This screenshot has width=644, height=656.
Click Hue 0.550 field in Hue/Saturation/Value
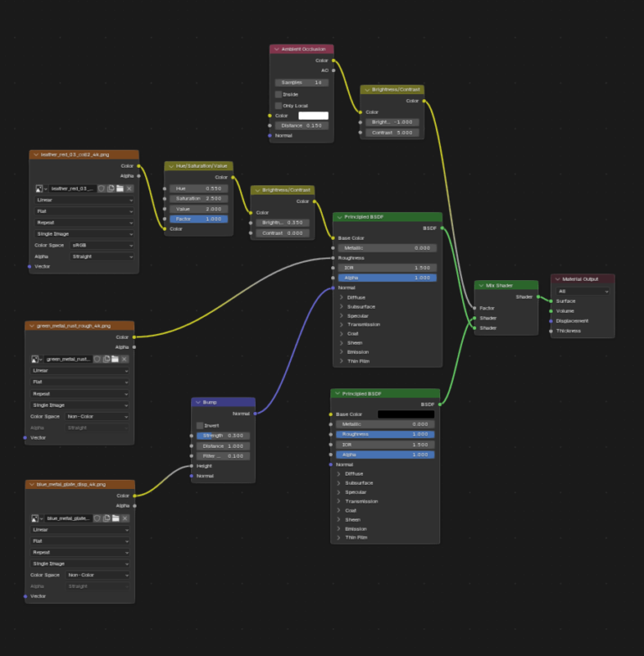click(199, 189)
